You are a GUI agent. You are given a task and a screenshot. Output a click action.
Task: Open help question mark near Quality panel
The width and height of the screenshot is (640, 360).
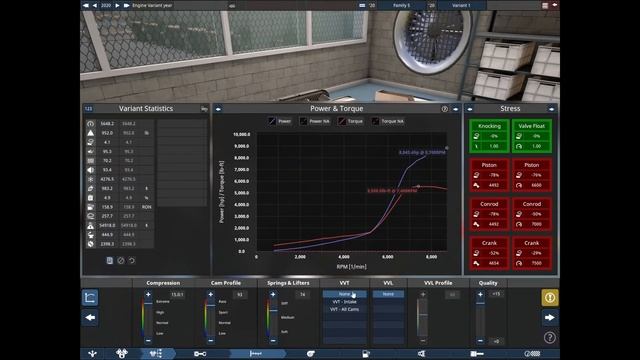[549, 338]
